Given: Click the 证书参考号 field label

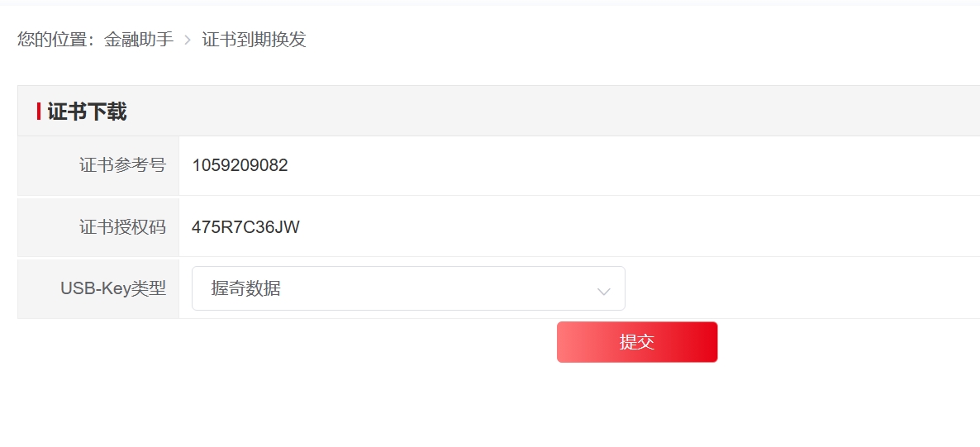Looking at the screenshot, I should coord(122,165).
